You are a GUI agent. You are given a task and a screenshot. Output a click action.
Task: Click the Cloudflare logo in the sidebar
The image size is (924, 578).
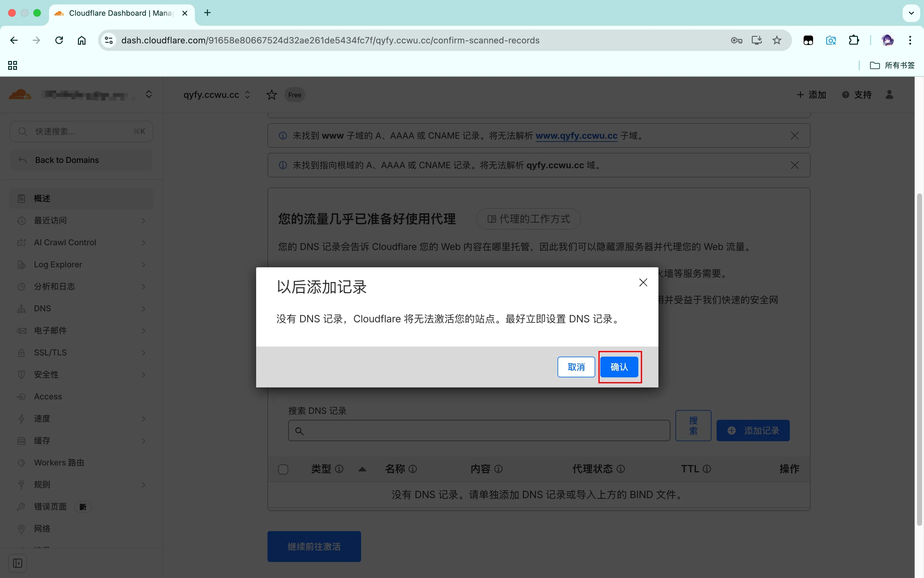(x=20, y=94)
